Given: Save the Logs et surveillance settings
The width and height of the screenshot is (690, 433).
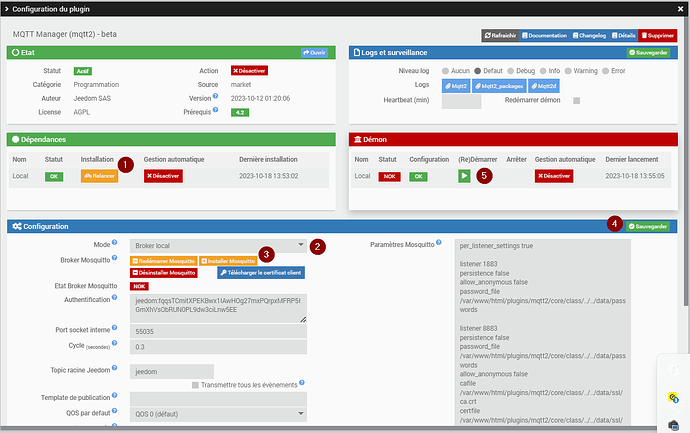Looking at the screenshot, I should pos(648,52).
